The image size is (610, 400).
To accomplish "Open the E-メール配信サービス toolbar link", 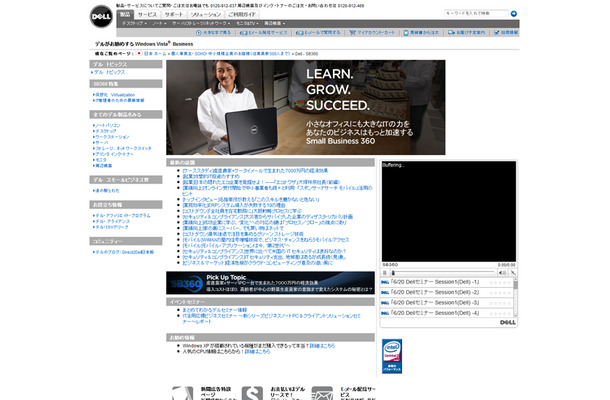I will 268,33.
